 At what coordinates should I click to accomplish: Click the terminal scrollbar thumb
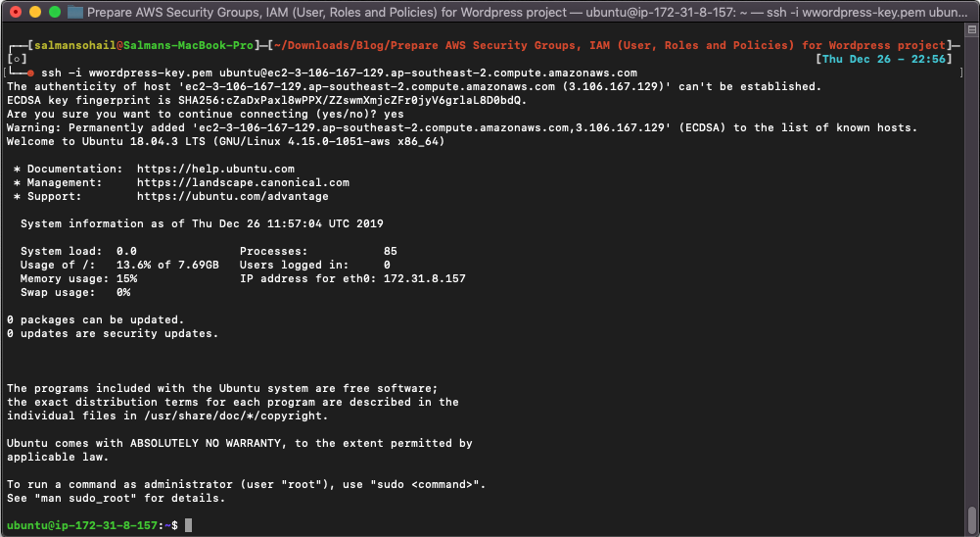[972, 517]
